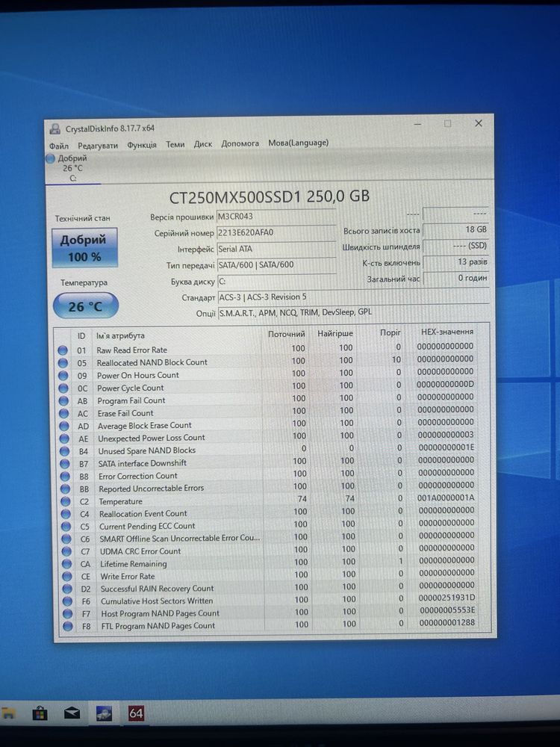Click status icon for Erase Fail Count
The width and height of the screenshot is (560, 747).
point(63,414)
